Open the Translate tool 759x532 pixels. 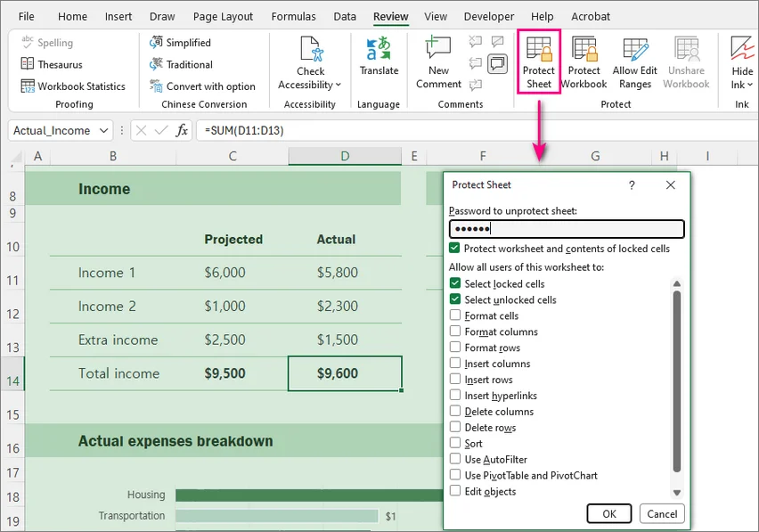pos(379,56)
